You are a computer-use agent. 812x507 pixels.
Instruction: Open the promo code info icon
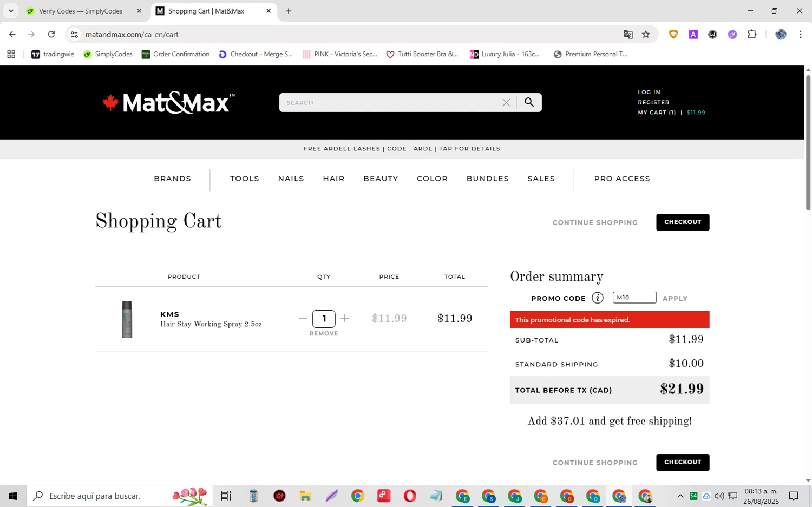coord(598,298)
